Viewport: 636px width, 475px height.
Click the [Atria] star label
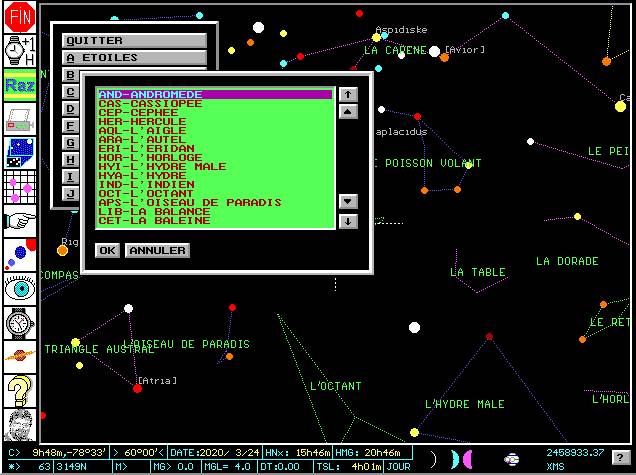point(157,380)
